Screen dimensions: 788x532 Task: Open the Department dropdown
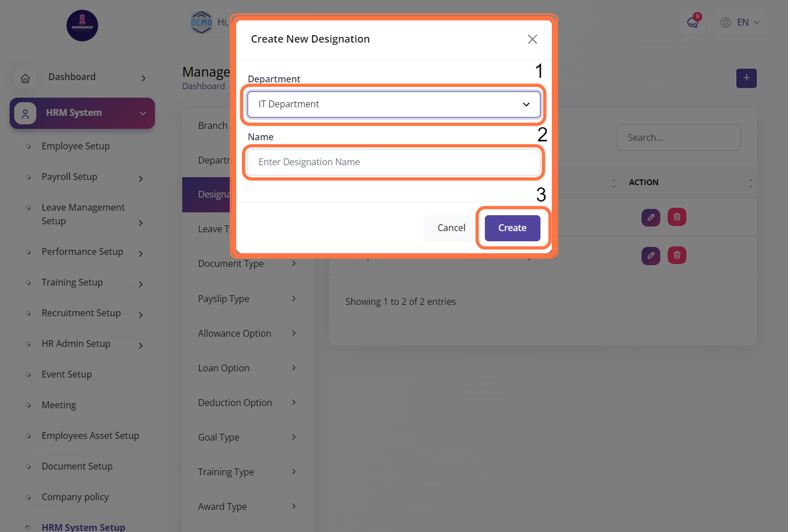(393, 104)
